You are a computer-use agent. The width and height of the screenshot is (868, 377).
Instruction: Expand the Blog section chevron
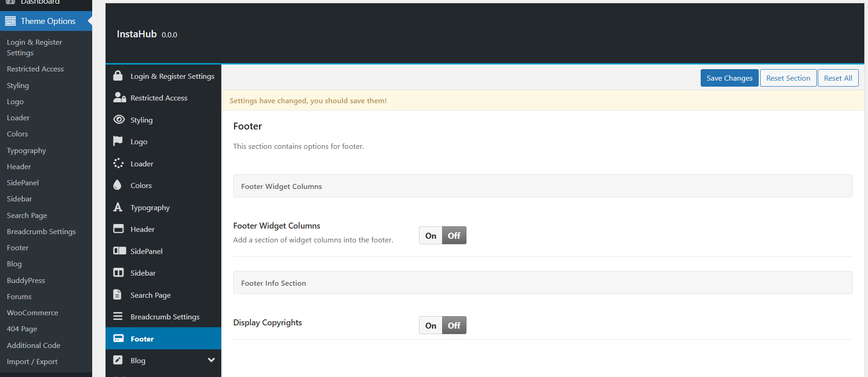(211, 360)
